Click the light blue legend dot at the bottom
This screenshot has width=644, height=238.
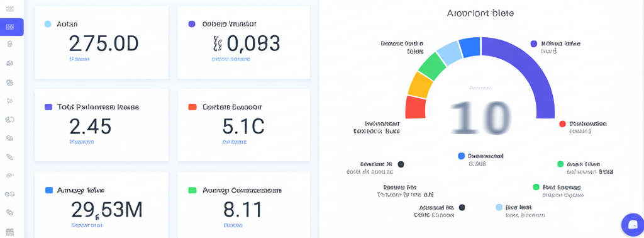tap(499, 207)
